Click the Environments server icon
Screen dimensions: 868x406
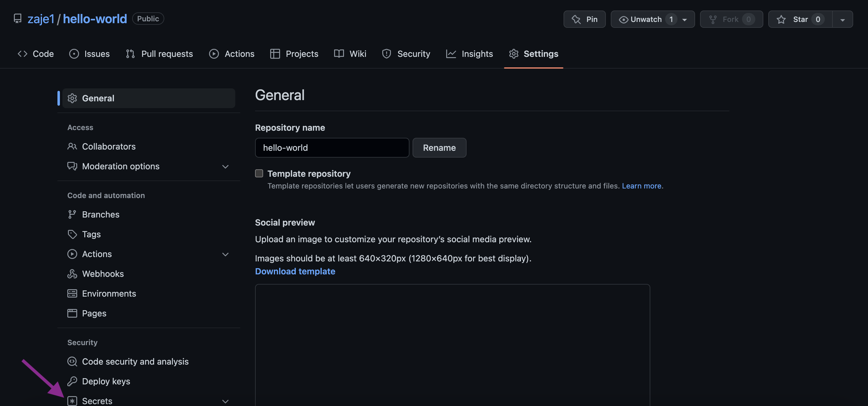72,293
